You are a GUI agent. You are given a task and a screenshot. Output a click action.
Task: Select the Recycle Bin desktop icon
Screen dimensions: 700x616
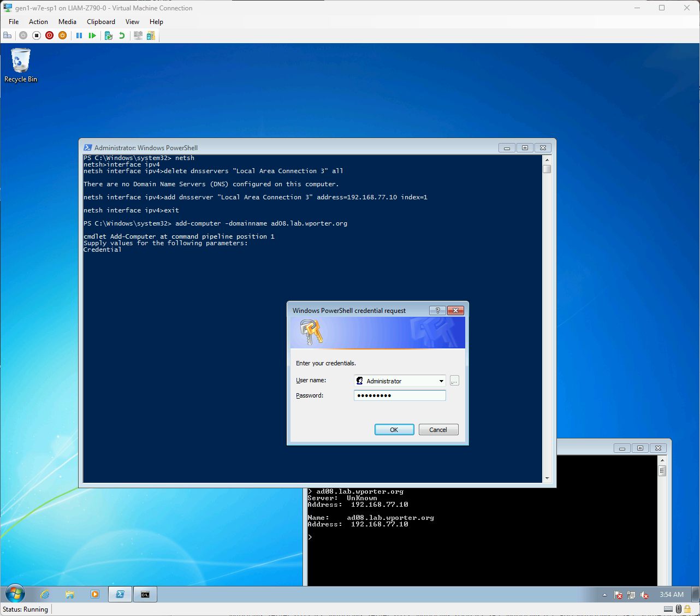21,66
